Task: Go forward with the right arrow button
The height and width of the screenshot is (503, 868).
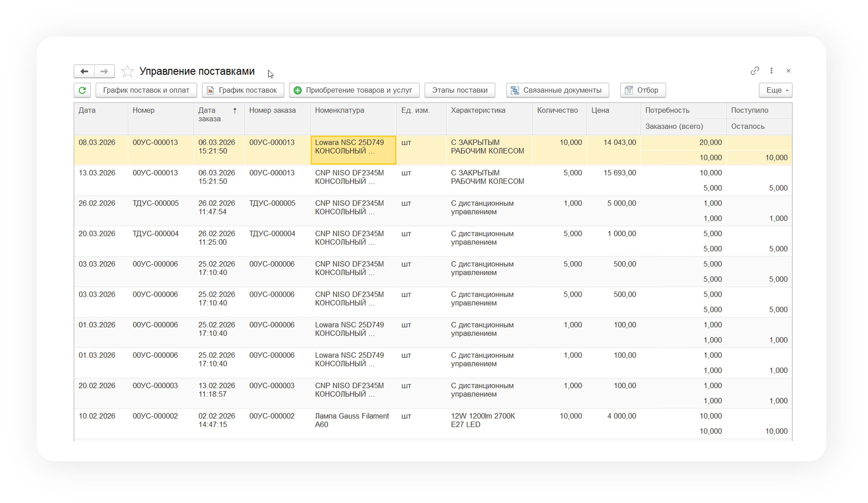Action: point(104,71)
